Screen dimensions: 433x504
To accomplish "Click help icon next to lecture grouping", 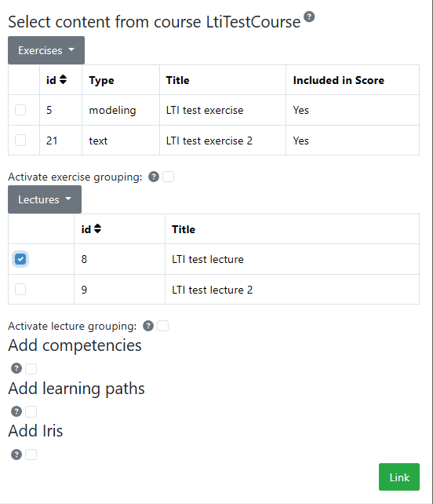I will 148,326.
